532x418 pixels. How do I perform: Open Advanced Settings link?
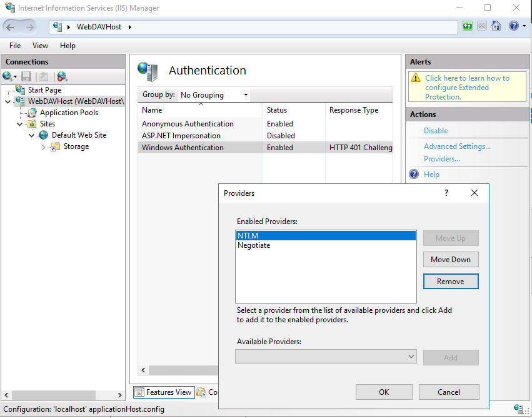457,146
